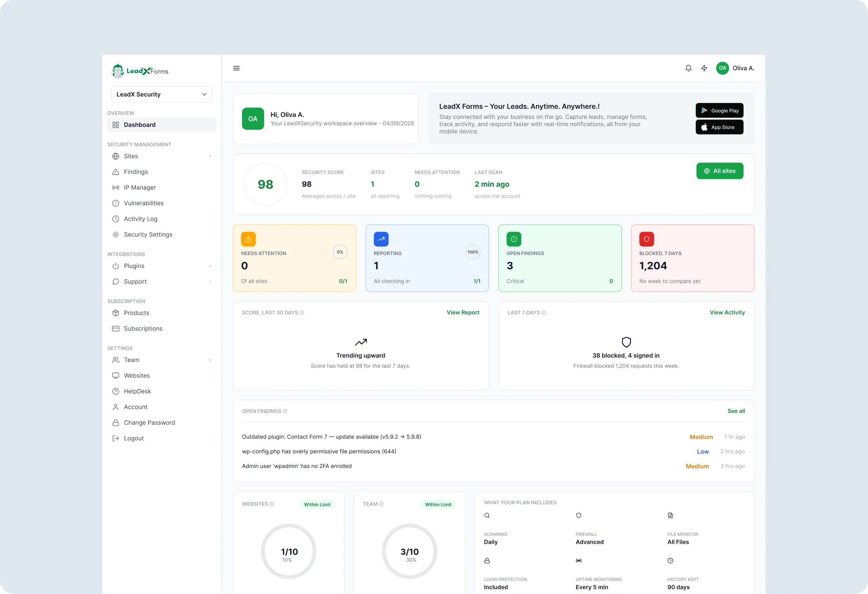Expand the Sites submenu chevron

tap(210, 156)
